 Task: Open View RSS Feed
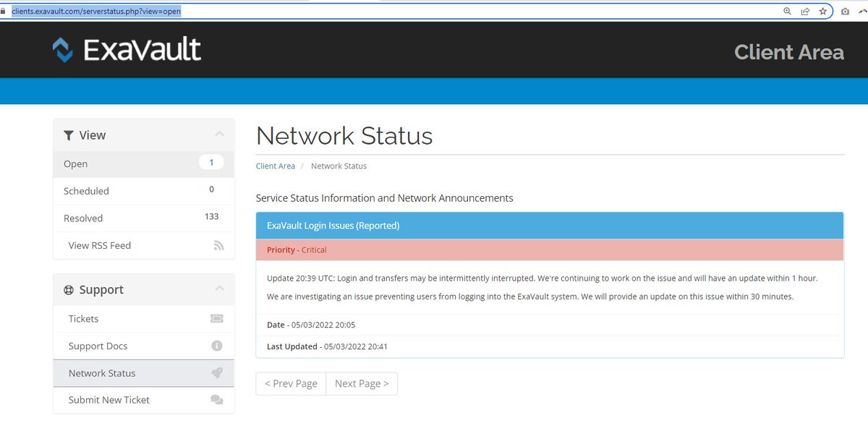click(144, 246)
